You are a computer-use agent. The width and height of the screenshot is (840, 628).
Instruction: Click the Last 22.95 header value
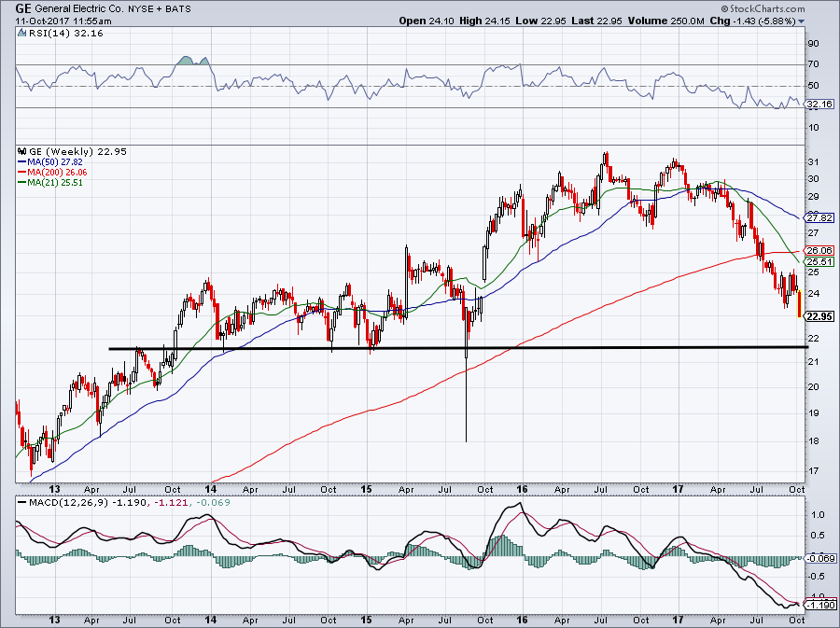click(596, 21)
